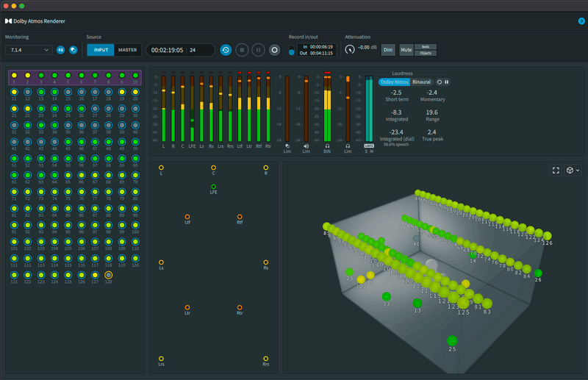Click the 19.6 Range value
This screenshot has width=588, height=380.
432,112
